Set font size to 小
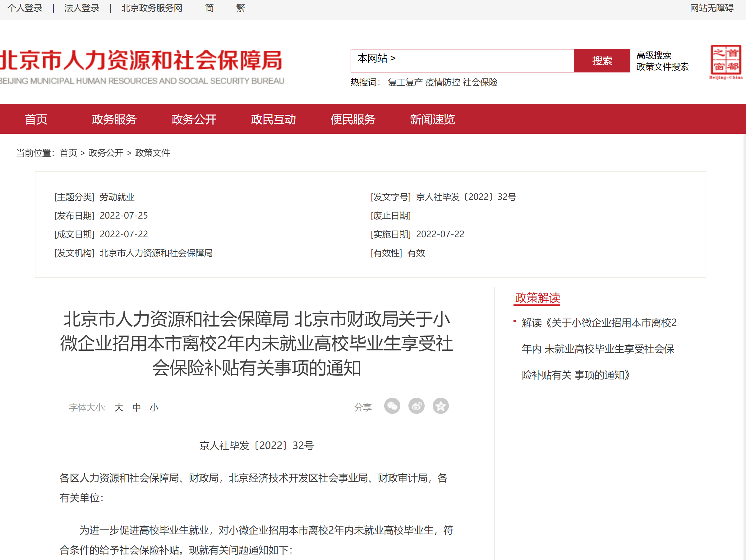This screenshot has height=560, width=746. click(154, 408)
